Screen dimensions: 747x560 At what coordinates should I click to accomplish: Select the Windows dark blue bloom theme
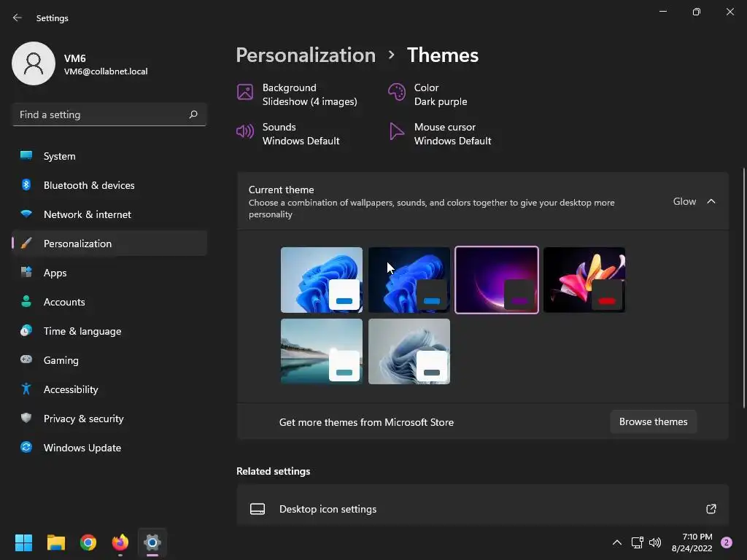(x=409, y=280)
